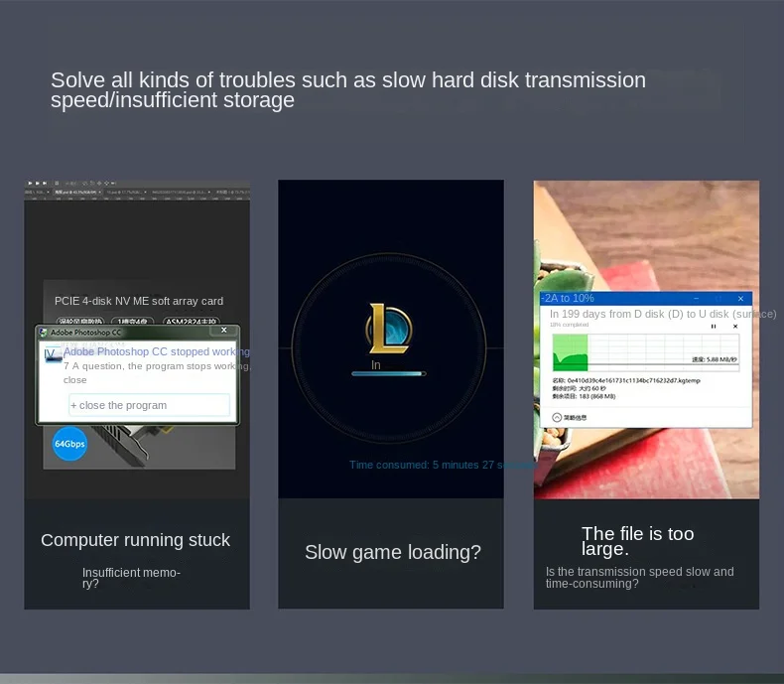Click the 'close the program' button
This screenshot has width=784, height=684.
click(x=149, y=405)
